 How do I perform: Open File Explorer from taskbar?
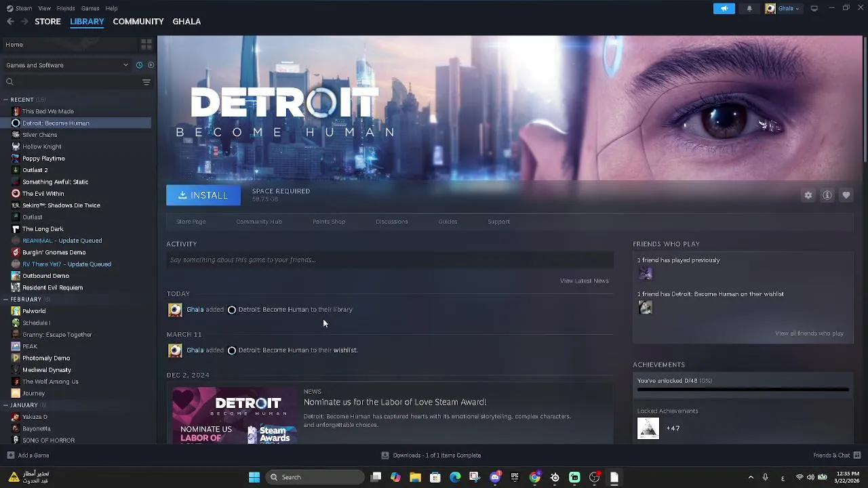point(415,477)
